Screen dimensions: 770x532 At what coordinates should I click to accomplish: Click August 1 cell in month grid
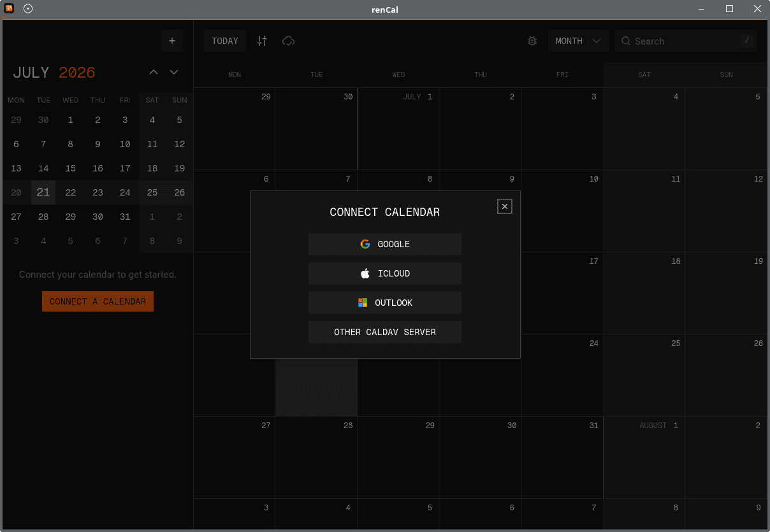point(644,457)
